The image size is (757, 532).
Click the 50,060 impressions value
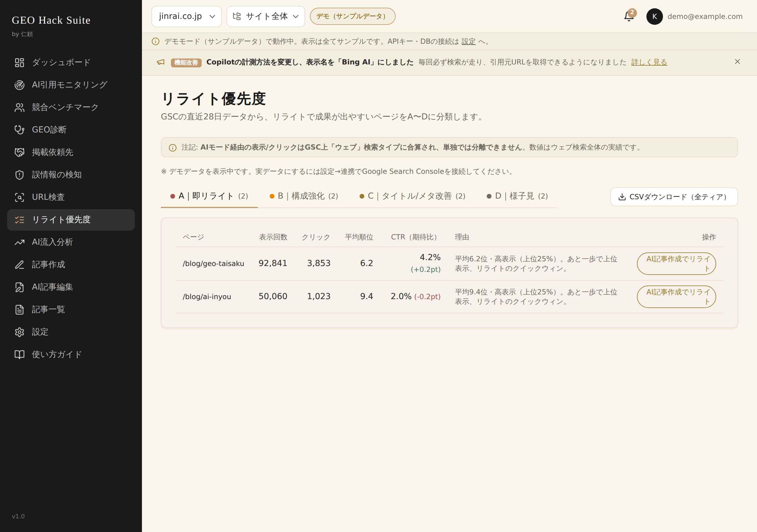pos(273,296)
